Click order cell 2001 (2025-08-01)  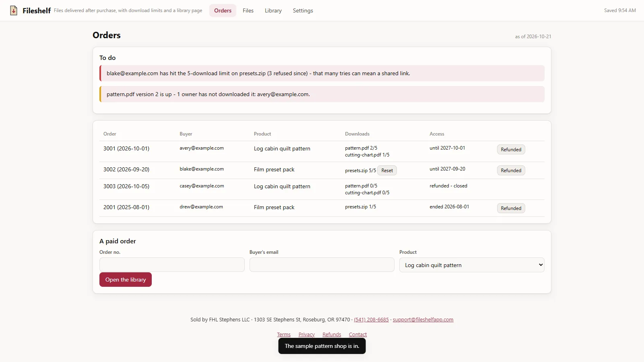point(126,207)
